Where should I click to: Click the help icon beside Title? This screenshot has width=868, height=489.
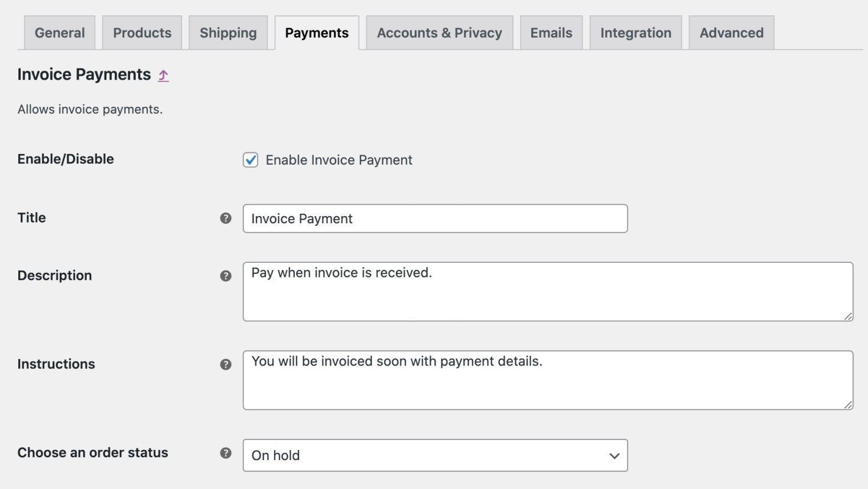[x=225, y=218]
